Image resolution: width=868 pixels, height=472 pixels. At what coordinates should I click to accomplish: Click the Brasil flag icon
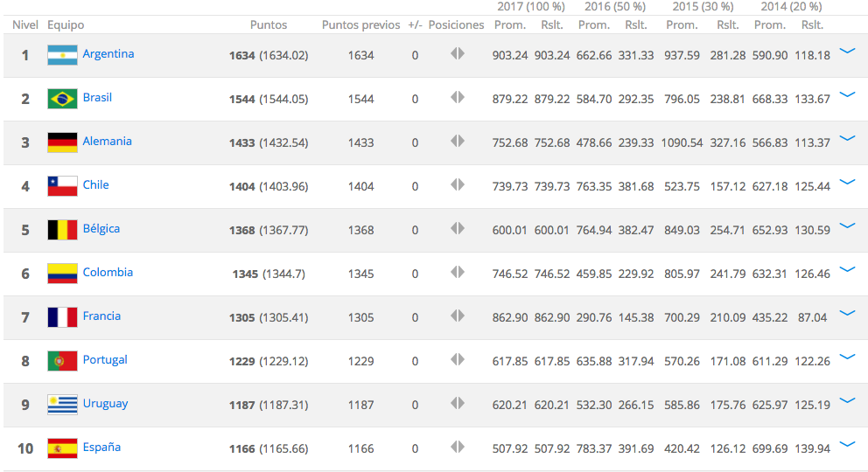point(62,99)
